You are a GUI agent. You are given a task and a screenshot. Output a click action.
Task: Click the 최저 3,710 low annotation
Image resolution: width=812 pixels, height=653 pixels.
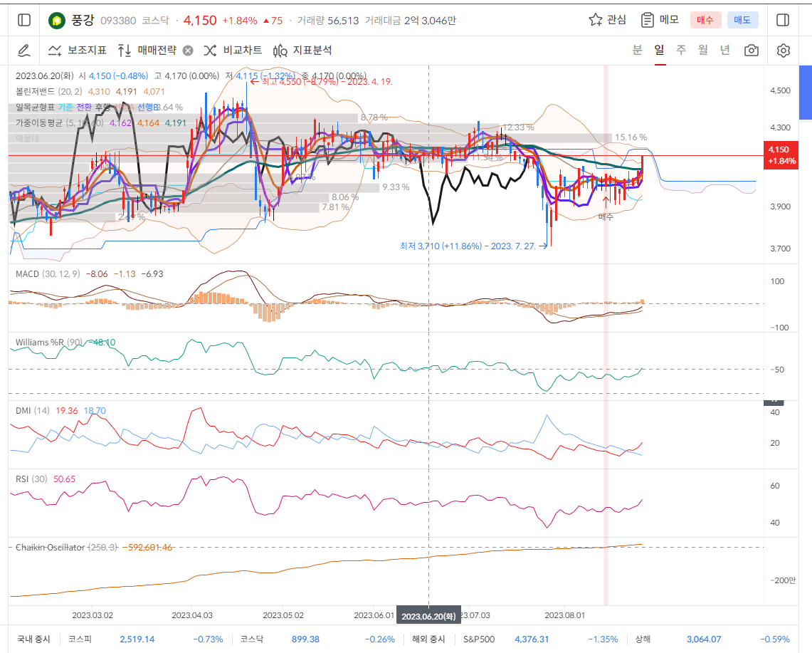(x=474, y=246)
